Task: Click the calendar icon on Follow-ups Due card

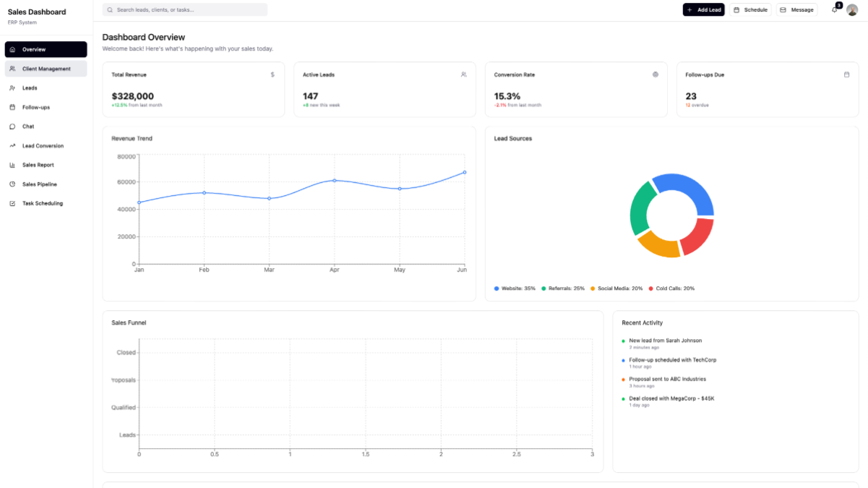Action: [846, 74]
